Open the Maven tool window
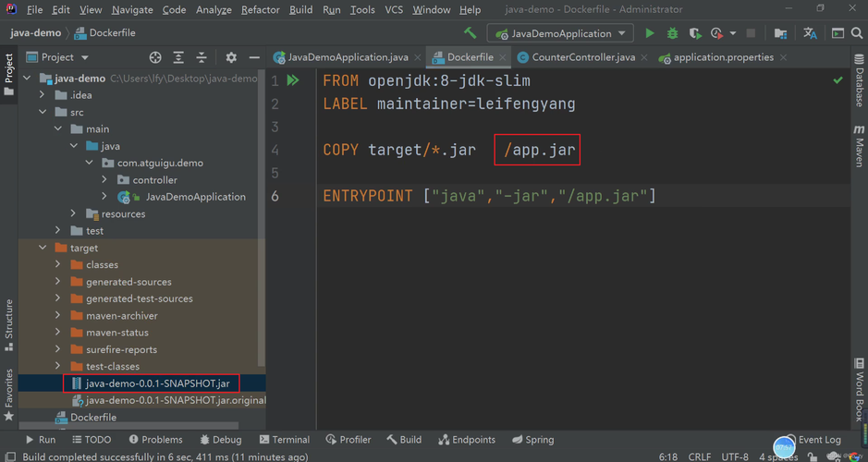This screenshot has width=868, height=462. pos(859,145)
